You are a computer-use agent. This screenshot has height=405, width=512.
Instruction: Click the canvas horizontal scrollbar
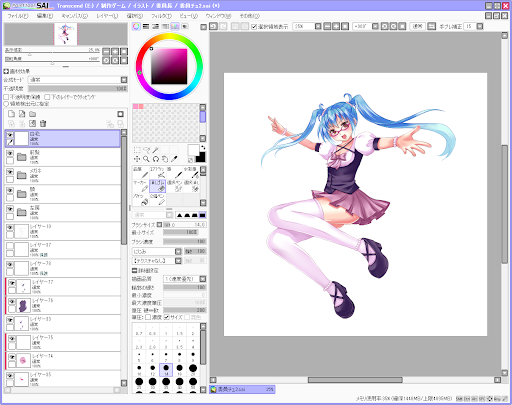(355, 380)
